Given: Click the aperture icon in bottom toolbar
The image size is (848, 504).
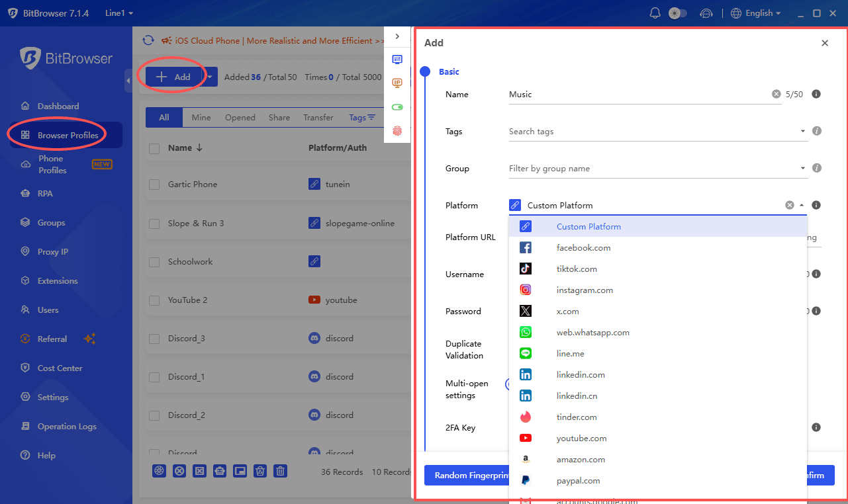Looking at the screenshot, I should point(159,471).
